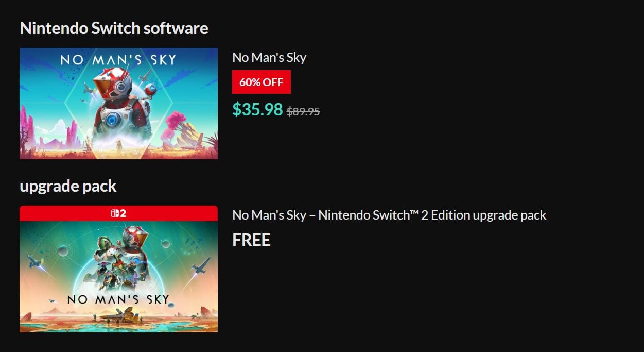Click the NO MAN'S SKY logo in the upgrade pack artwork
Viewport: 644px width, 352px height.
point(118,299)
